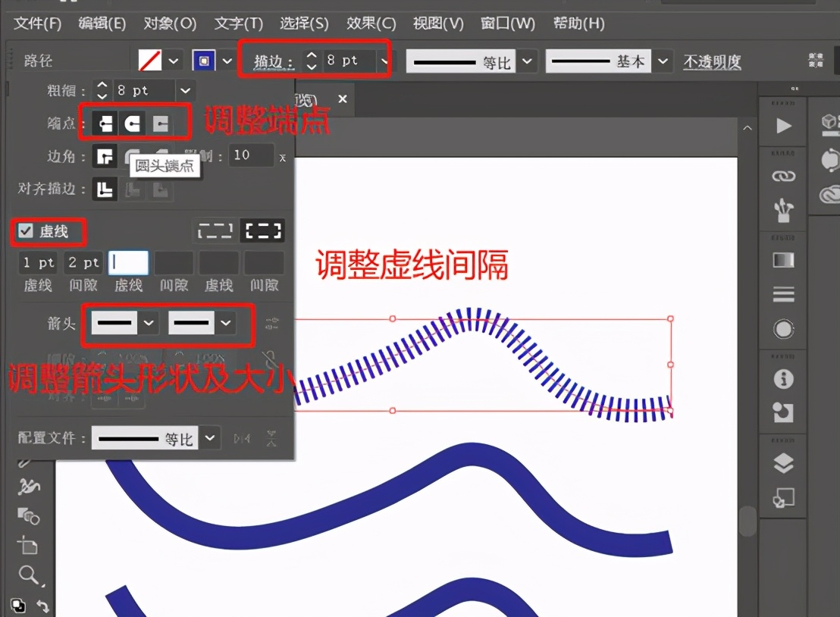Image resolution: width=840 pixels, height=617 pixels.
Task: Select the Shape Builder tool
Action: pyautogui.click(x=28, y=516)
